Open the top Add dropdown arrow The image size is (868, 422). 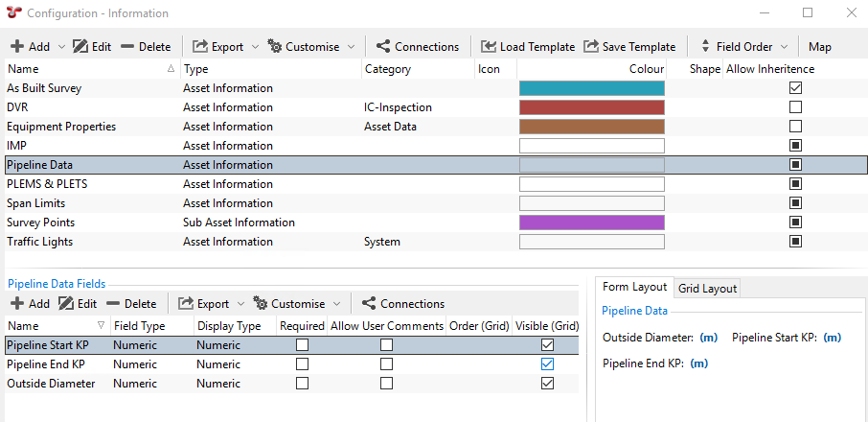pyautogui.click(x=61, y=47)
